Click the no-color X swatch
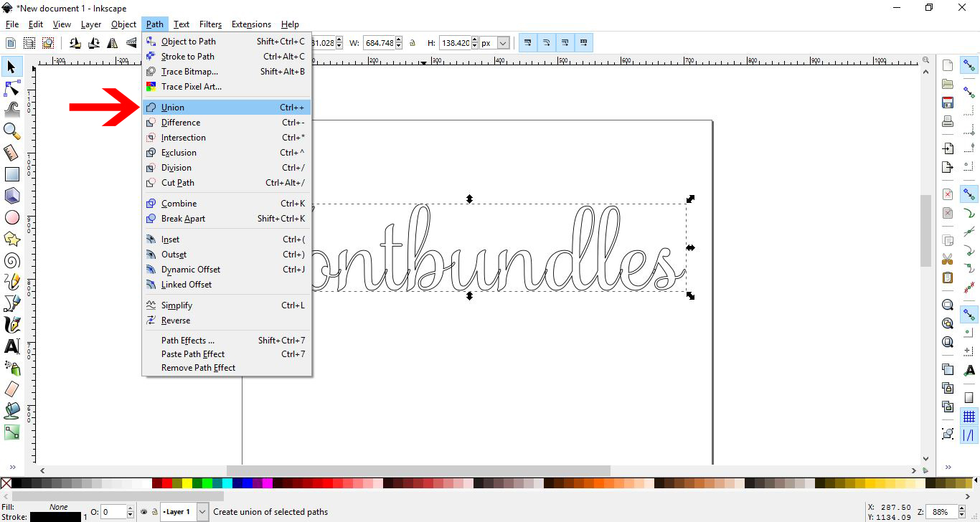 pos(6,483)
